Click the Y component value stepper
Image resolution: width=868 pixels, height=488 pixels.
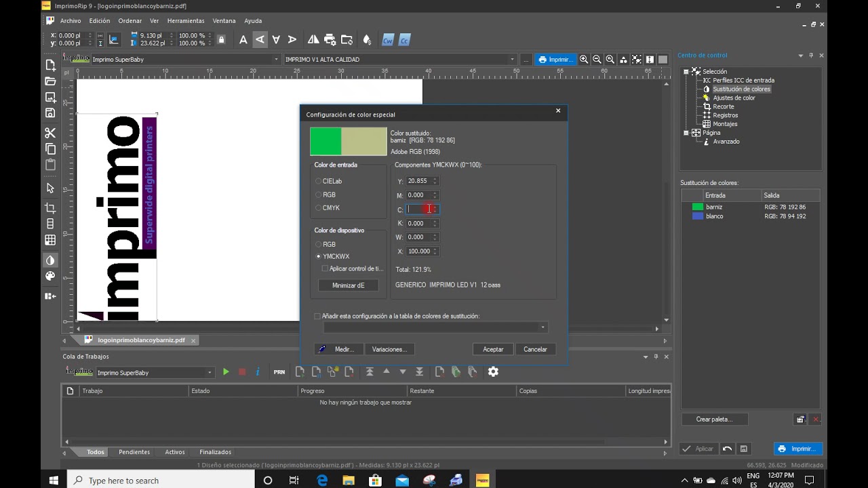(435, 181)
